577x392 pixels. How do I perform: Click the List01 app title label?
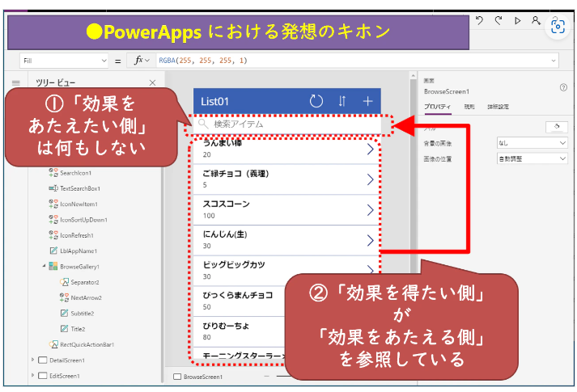pyautogui.click(x=214, y=101)
